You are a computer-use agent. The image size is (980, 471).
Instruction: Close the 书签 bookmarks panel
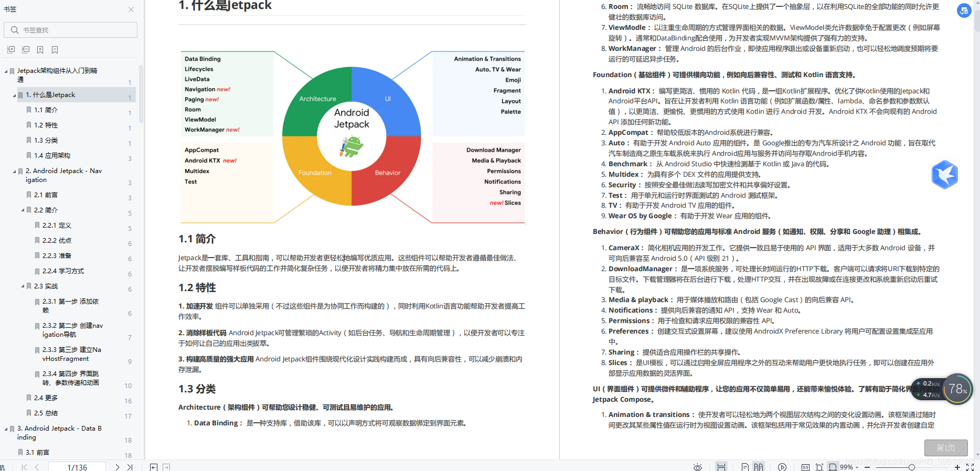tap(131, 9)
